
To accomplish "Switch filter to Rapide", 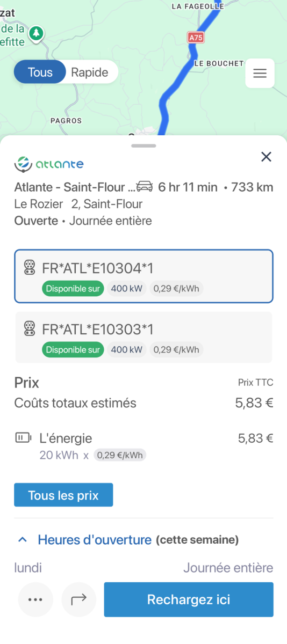I will (90, 72).
